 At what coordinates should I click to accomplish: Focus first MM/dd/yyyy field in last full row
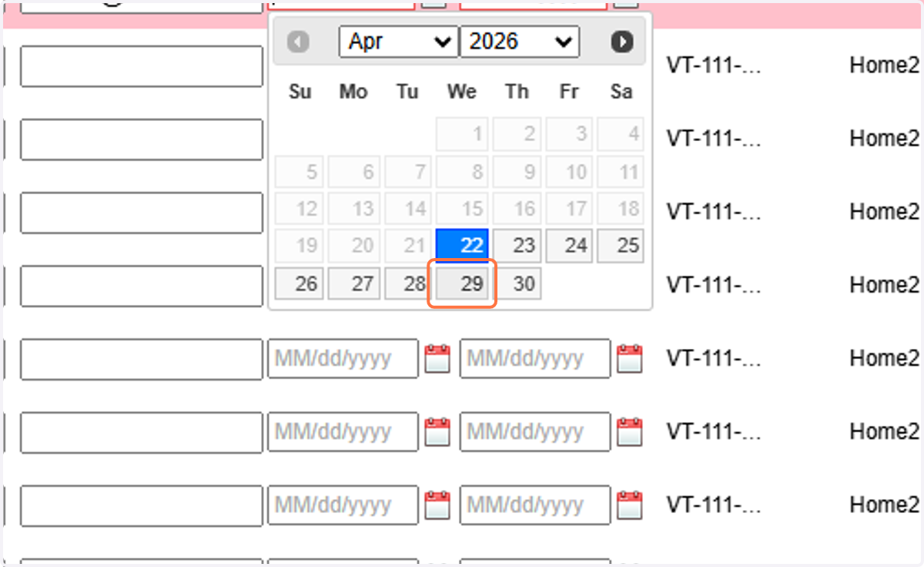pyautogui.click(x=343, y=505)
